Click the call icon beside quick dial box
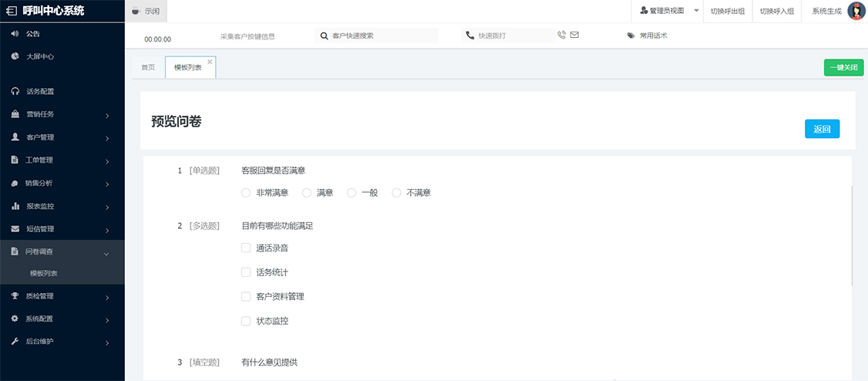The image size is (868, 381). click(562, 35)
